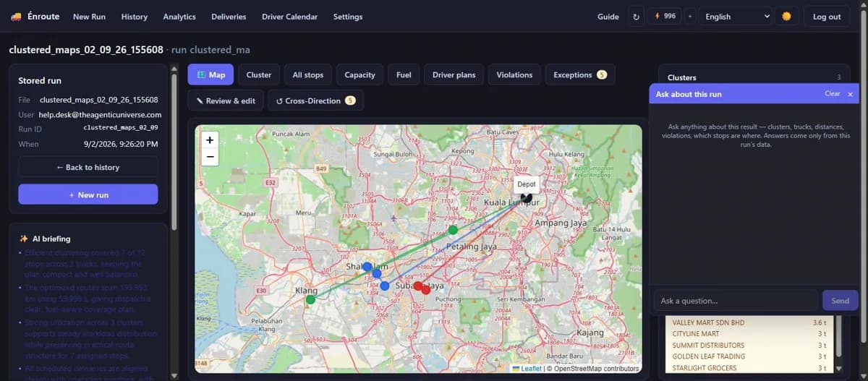868x381 pixels.
Task: Switch to the Driver plans tab
Action: 454,74
